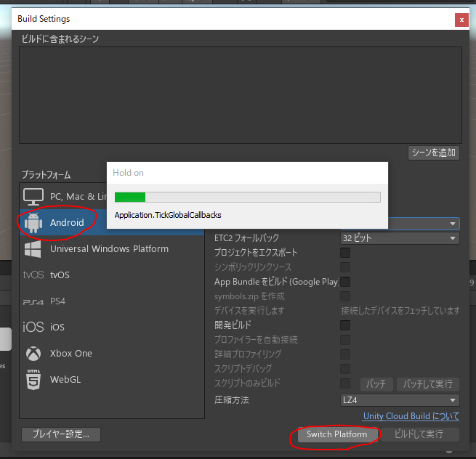Click the パッチして実行 button

428,384
